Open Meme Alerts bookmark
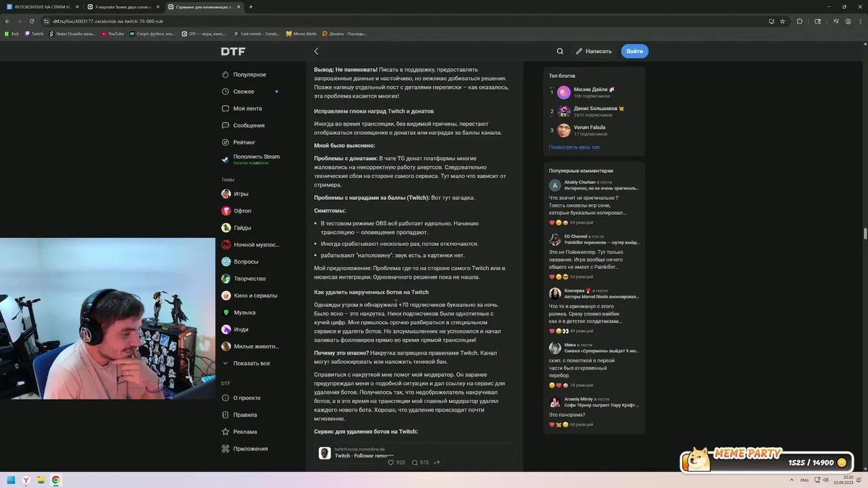This screenshot has width=868, height=488. [x=301, y=33]
